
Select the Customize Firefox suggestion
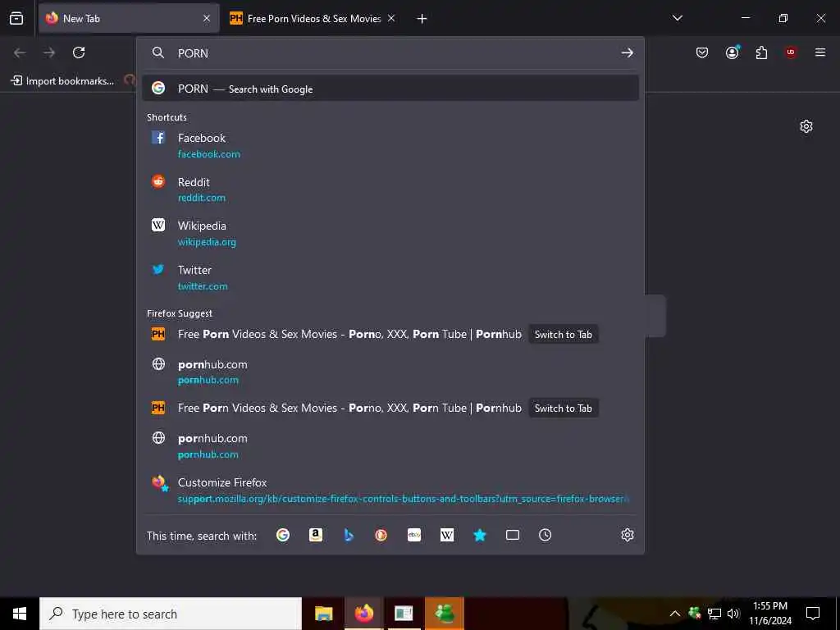[x=390, y=490]
